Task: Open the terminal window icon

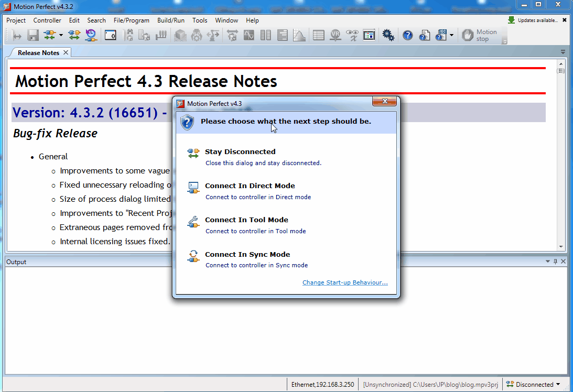Action: (x=111, y=36)
